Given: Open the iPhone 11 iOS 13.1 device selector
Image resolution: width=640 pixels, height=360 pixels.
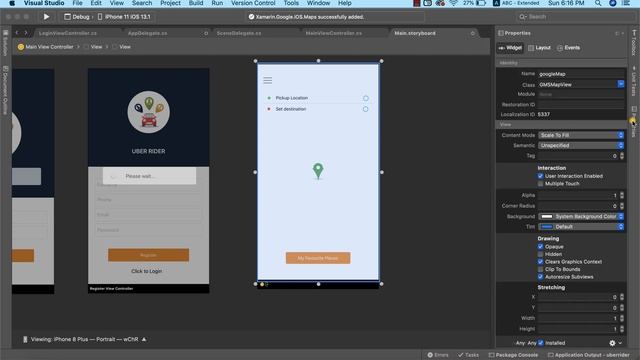Looking at the screenshot, I should (x=124, y=17).
